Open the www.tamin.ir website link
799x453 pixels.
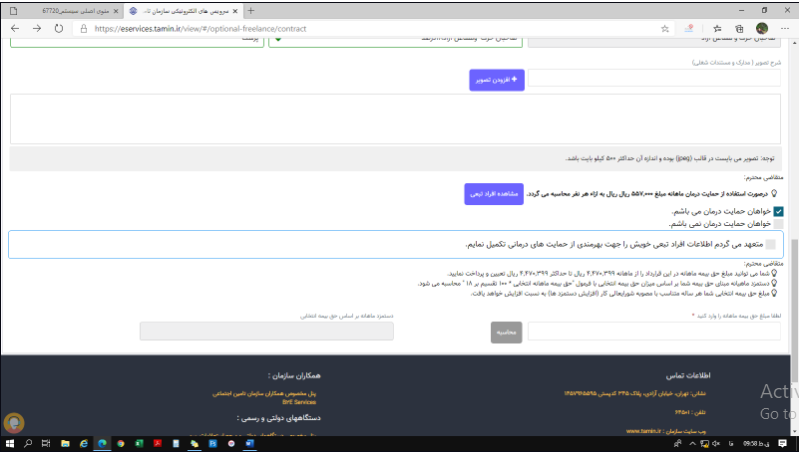645,431
